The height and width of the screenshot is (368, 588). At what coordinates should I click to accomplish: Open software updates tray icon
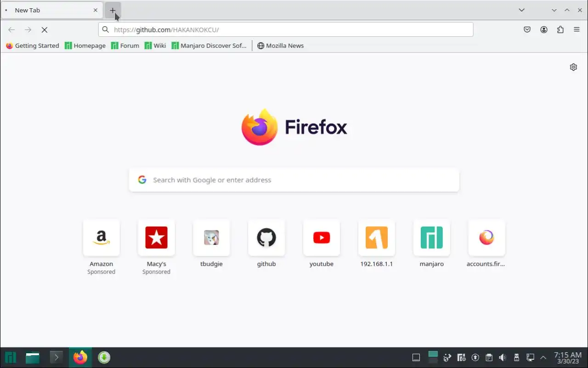[475, 357]
